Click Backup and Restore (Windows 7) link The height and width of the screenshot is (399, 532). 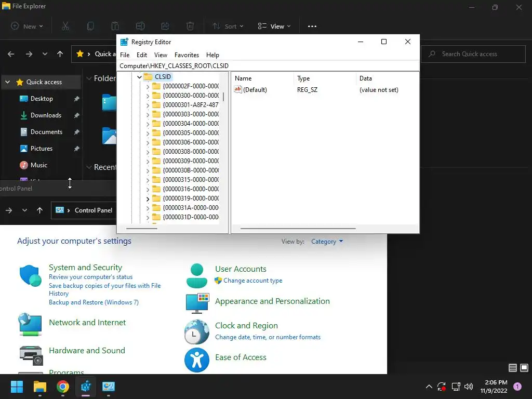(94, 302)
